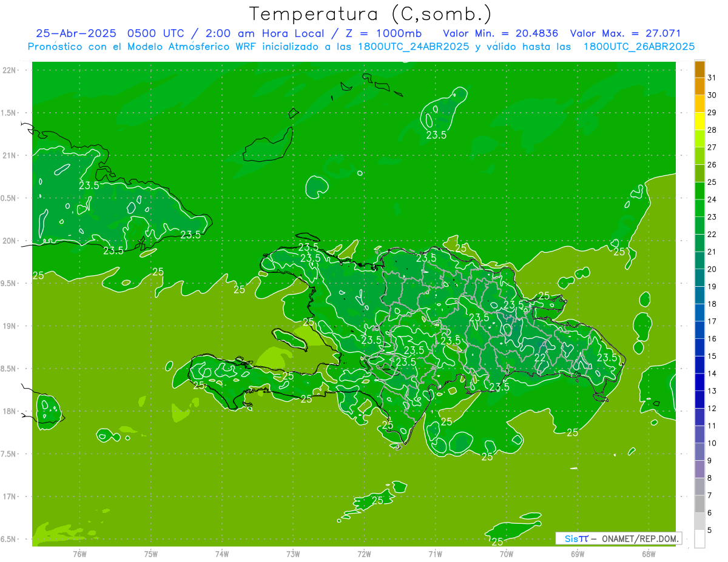Click the 'Z = 1000mb' level text

point(385,33)
